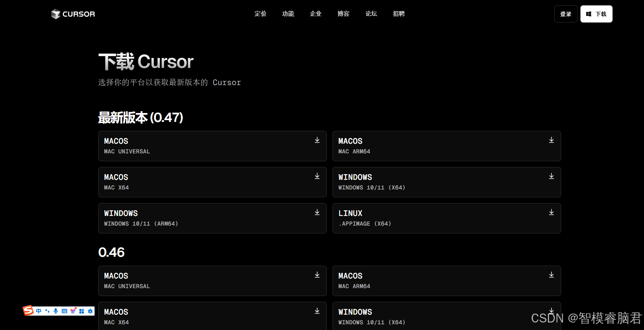Open the 论坛 forum link
The width and height of the screenshot is (644, 330).
(371, 14)
